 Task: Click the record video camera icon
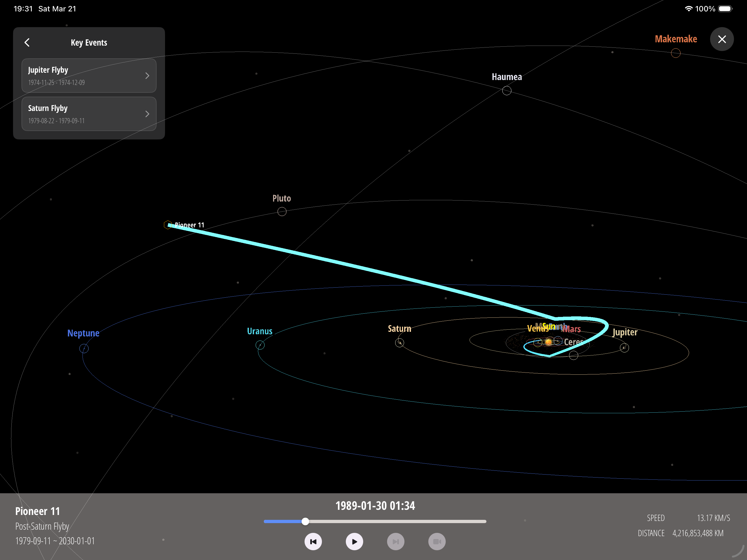pyautogui.click(x=437, y=542)
